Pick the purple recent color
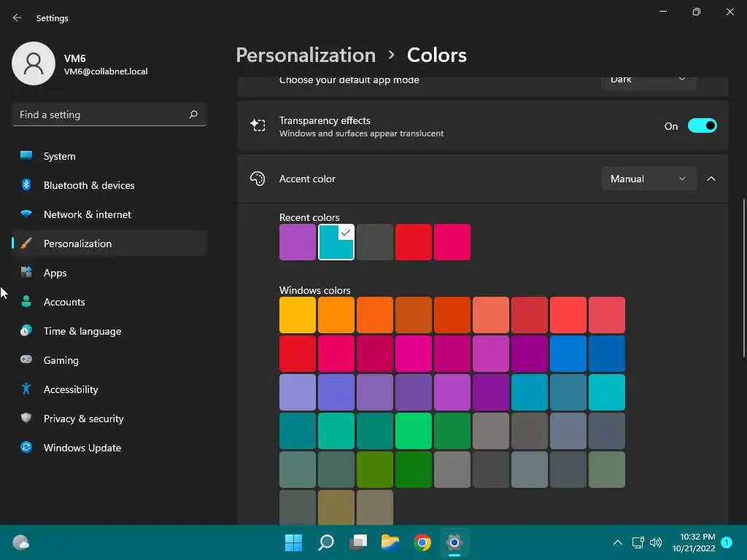 [x=298, y=242]
